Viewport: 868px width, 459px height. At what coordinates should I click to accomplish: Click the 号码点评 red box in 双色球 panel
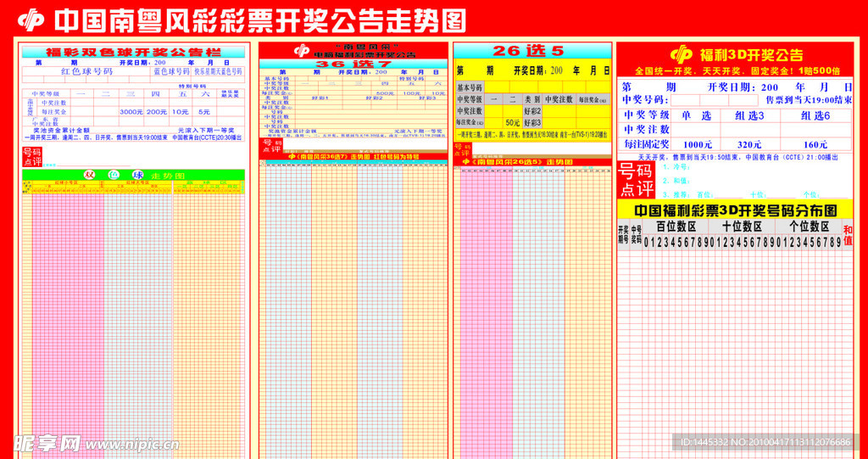(32, 157)
